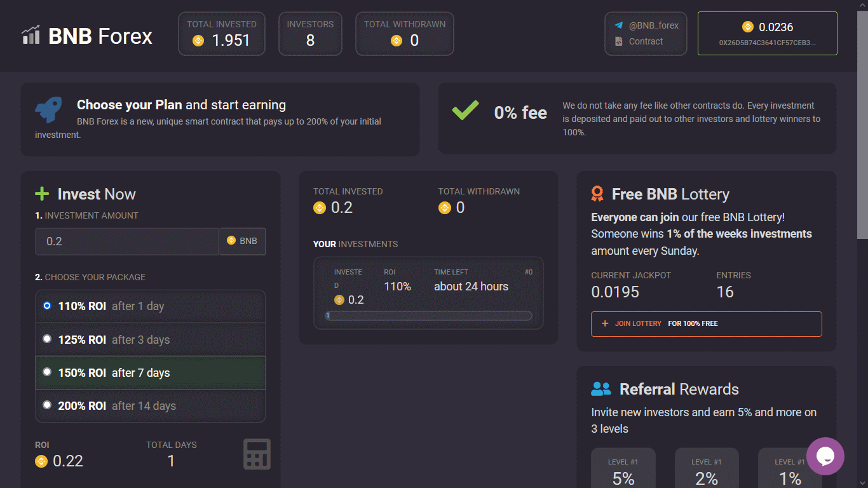Click the 'about 24 hours' time left text
Viewport: 868px width, 488px height.
pyautogui.click(x=471, y=287)
